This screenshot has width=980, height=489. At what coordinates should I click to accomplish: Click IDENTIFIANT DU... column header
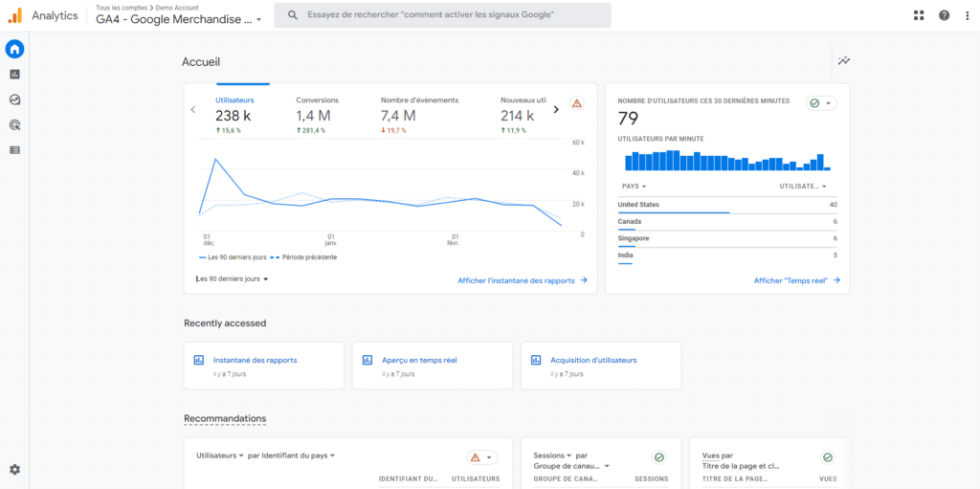[x=408, y=479]
